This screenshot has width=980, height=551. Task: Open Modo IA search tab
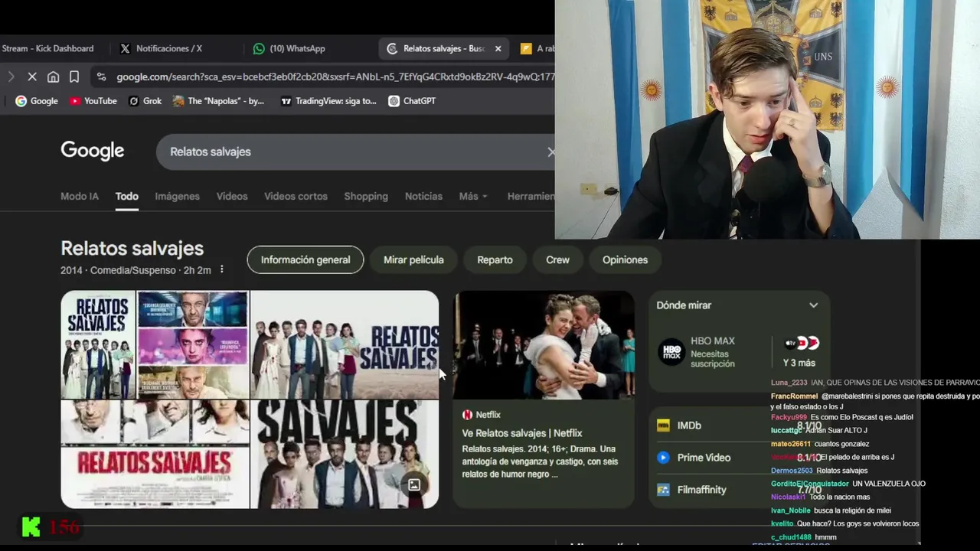80,196
